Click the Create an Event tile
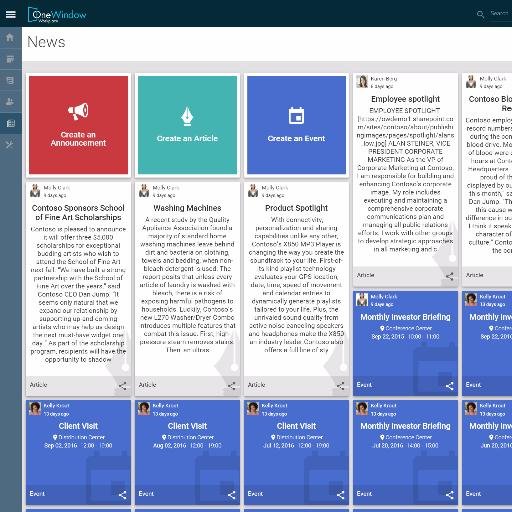512x512 pixels. pos(296,125)
